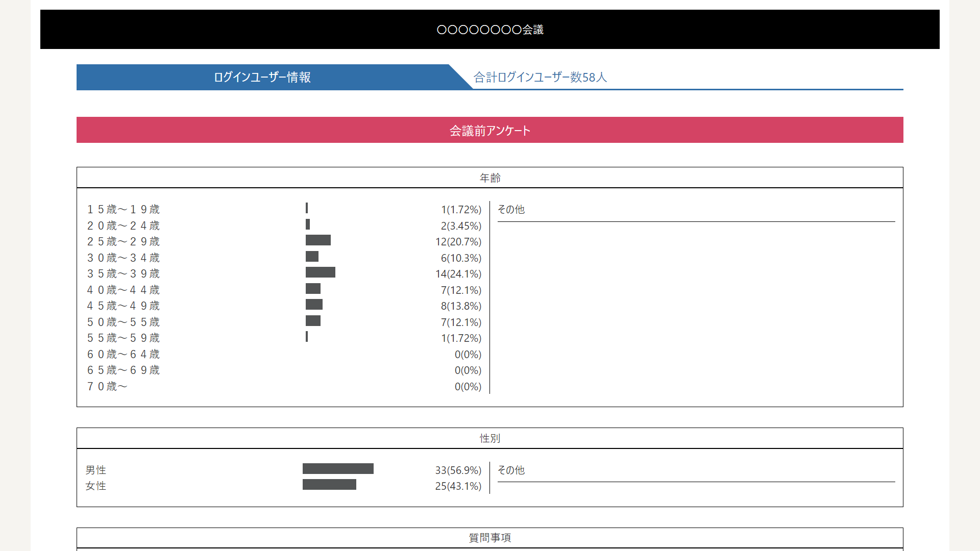This screenshot has height=551, width=980.
Task: Click the 33(56.9%) male count value
Action: click(458, 470)
